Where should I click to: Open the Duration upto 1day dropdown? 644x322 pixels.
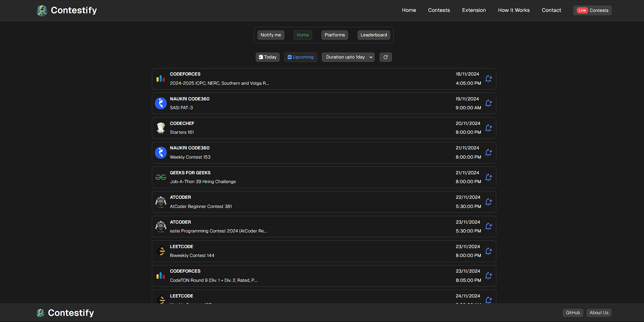point(348,57)
